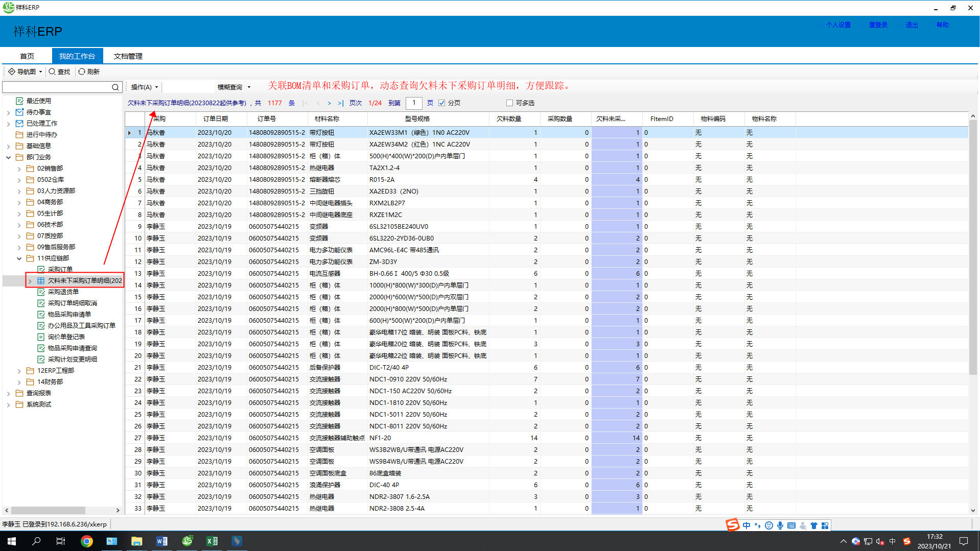Switch to the 首页 tab
Screen dimensions: 980x551
[27, 56]
